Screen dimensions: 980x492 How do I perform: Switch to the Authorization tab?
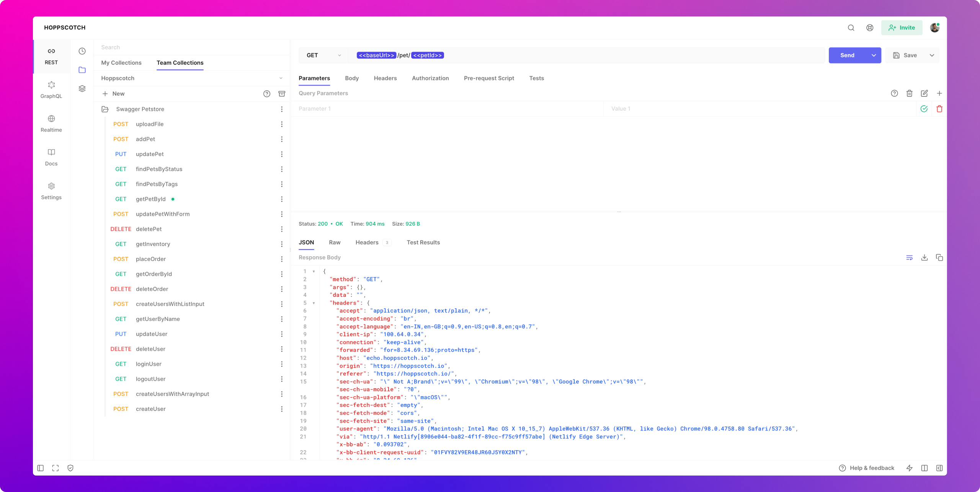[x=430, y=78]
